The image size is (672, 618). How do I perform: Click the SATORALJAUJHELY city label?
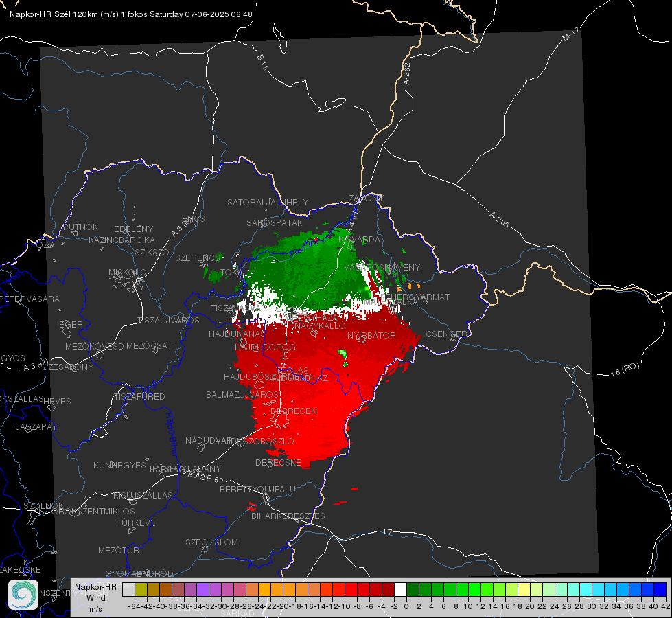[268, 202]
